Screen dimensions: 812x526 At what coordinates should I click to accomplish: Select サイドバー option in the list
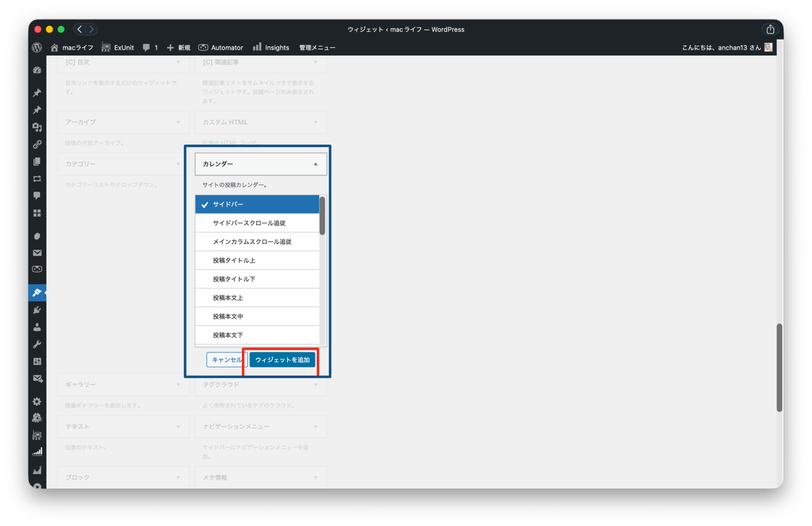coord(257,204)
